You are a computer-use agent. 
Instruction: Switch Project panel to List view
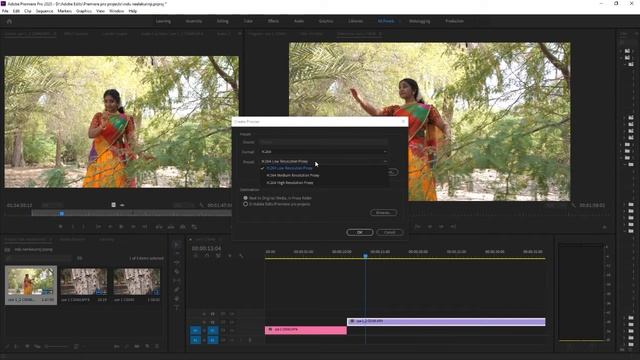17,346
